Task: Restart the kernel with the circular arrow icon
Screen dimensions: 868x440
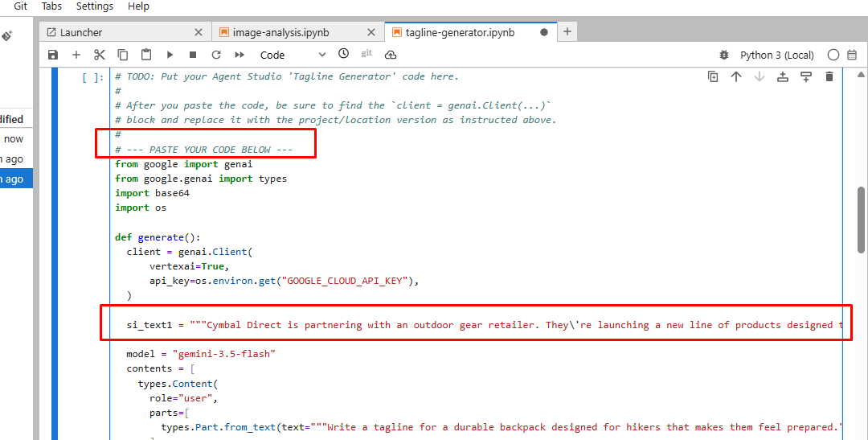Action: point(216,55)
